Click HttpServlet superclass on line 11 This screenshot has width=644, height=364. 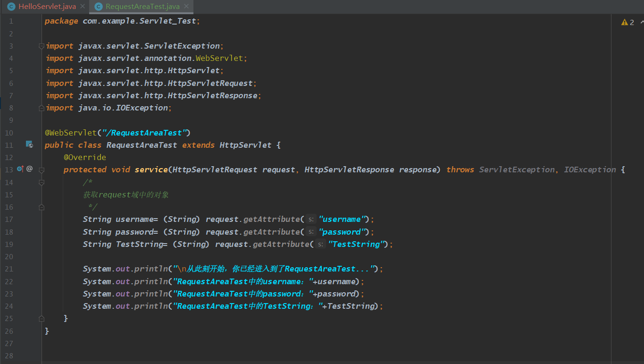point(246,145)
